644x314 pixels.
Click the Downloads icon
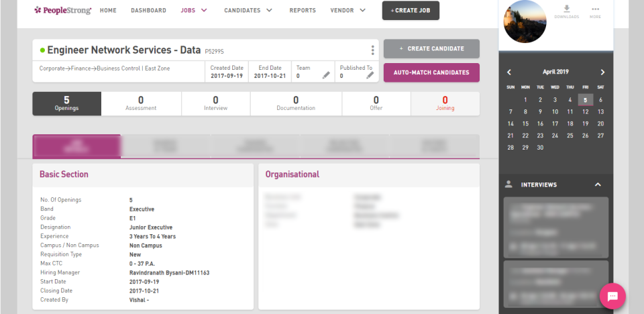pos(567,9)
